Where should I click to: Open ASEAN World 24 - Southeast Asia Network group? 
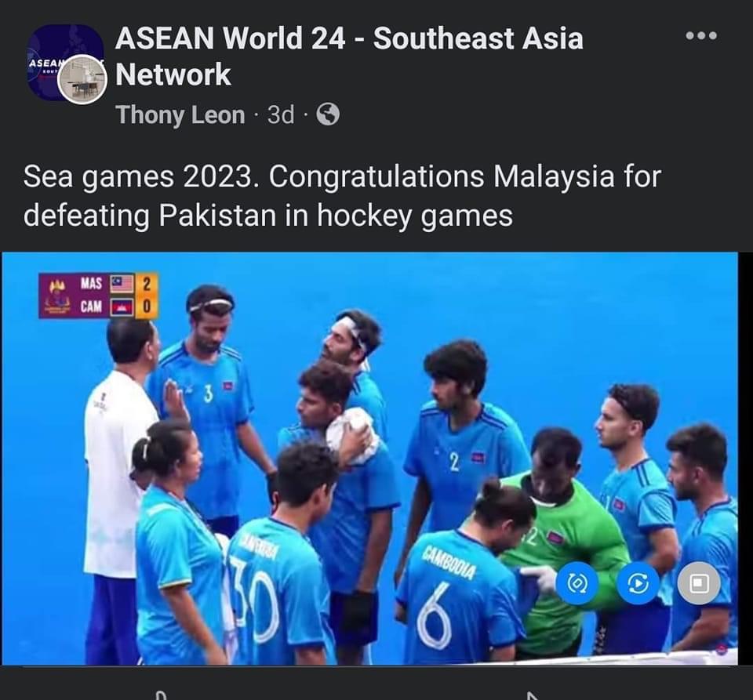pyautogui.click(x=349, y=56)
